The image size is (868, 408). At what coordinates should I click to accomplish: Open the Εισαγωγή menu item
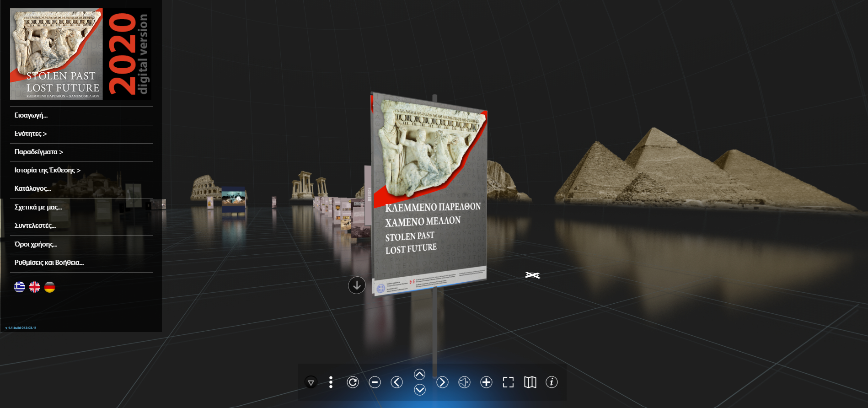31,115
